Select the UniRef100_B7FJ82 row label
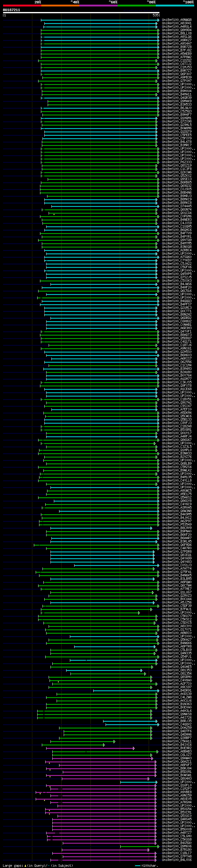This screenshot has width=197, height=868. (176, 50)
